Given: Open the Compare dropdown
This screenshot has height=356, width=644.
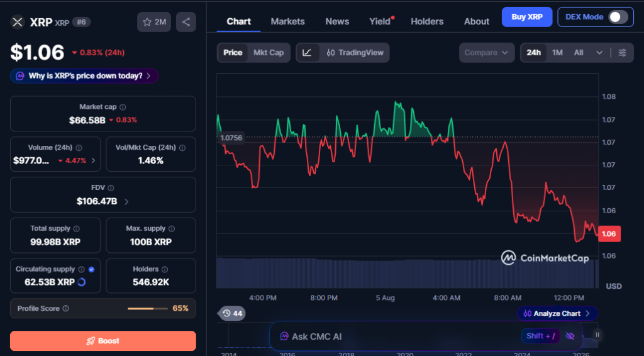Looking at the screenshot, I should pos(487,53).
